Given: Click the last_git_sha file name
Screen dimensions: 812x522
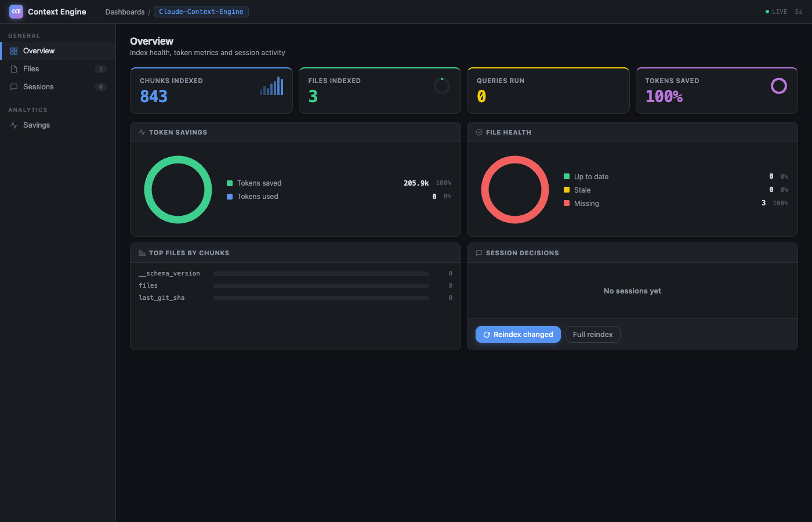Looking at the screenshot, I should click(x=162, y=298).
